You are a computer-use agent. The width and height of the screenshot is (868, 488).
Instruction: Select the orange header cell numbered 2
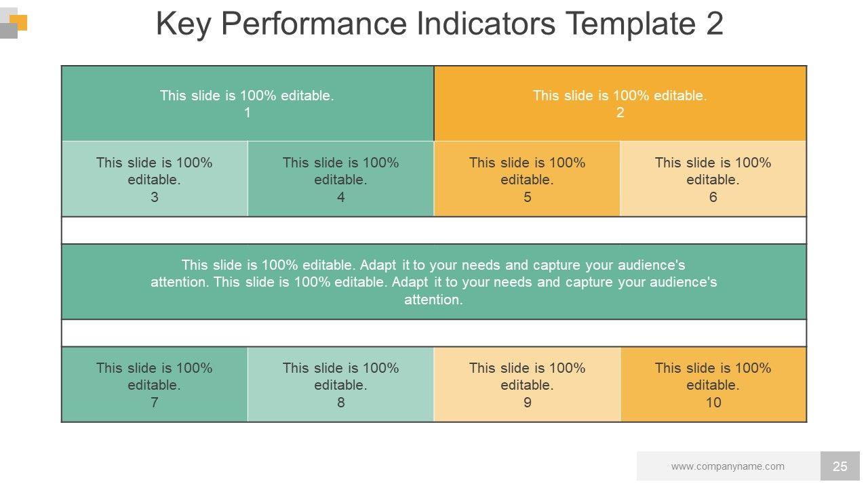click(x=620, y=104)
